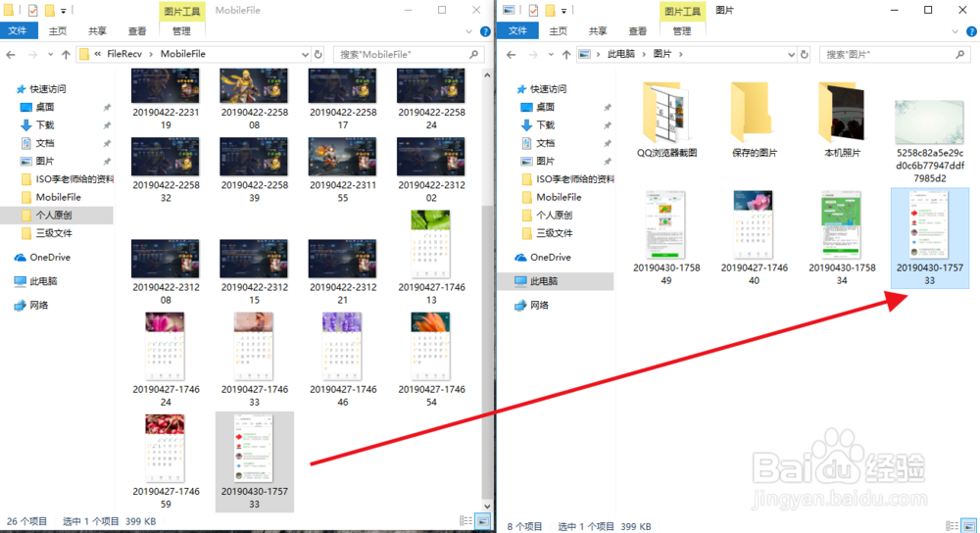The image size is (980, 533).
Task: Open 桌面 in 图片 window sidebar
Action: click(545, 107)
